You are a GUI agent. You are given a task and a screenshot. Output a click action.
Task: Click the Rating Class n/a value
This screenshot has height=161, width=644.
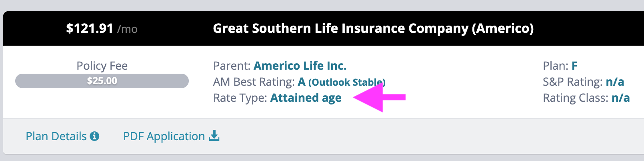[621, 98]
